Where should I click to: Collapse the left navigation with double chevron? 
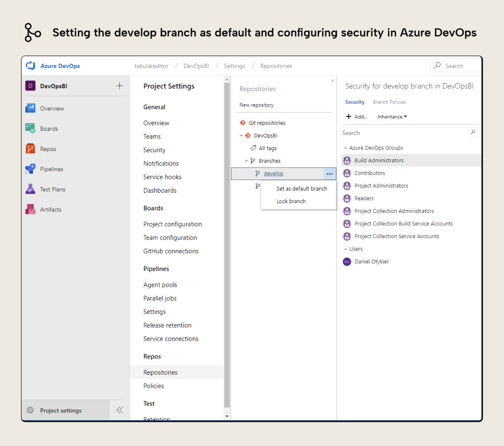(x=120, y=410)
